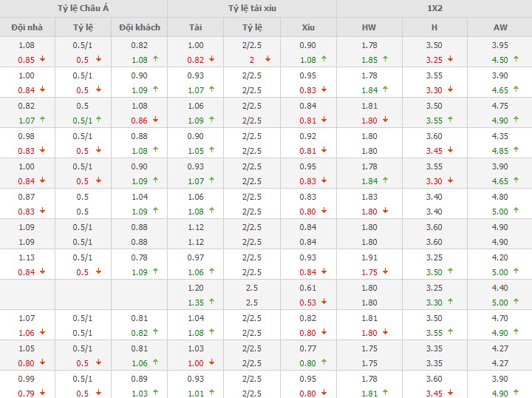Screen dimensions: 532x398
Task: Select the Tỷ lệ tài xỉu header
Action: click(x=252, y=9)
